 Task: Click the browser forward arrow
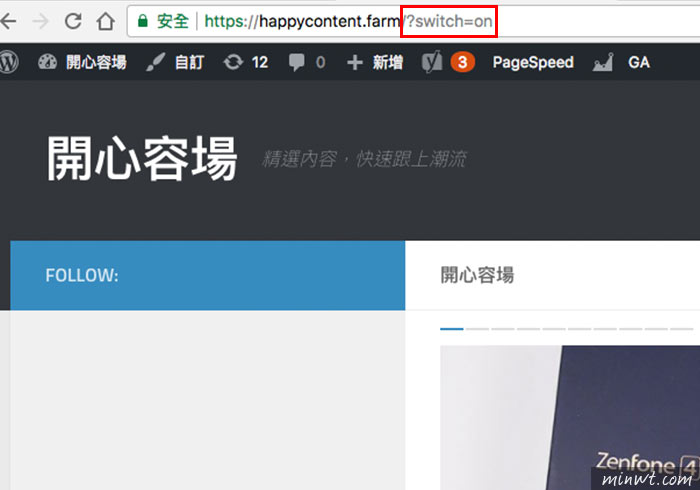[41, 21]
